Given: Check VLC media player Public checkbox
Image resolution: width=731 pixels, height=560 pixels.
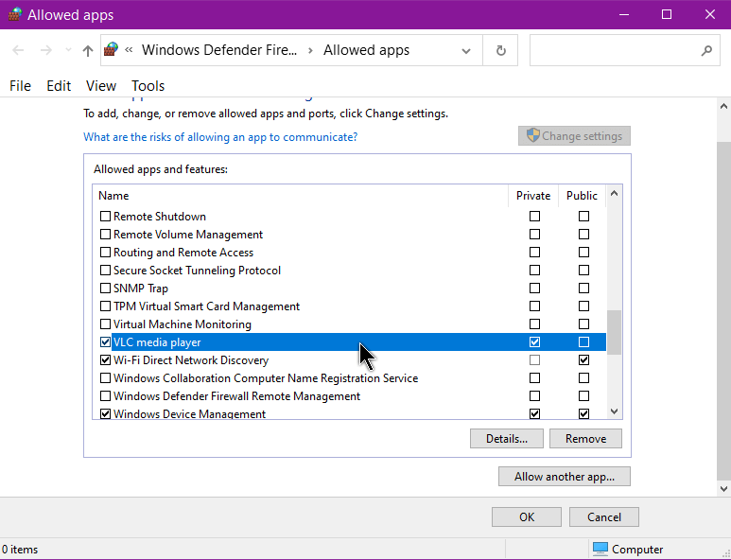Looking at the screenshot, I should 583,342.
